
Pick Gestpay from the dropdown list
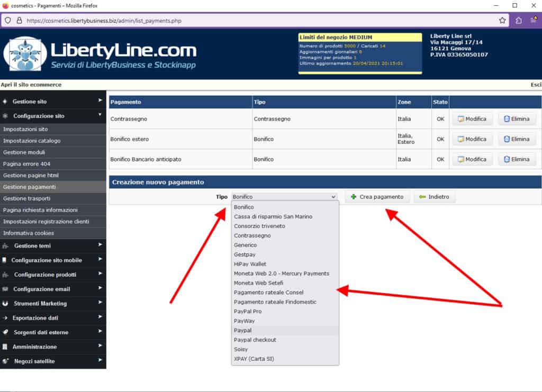(285, 254)
